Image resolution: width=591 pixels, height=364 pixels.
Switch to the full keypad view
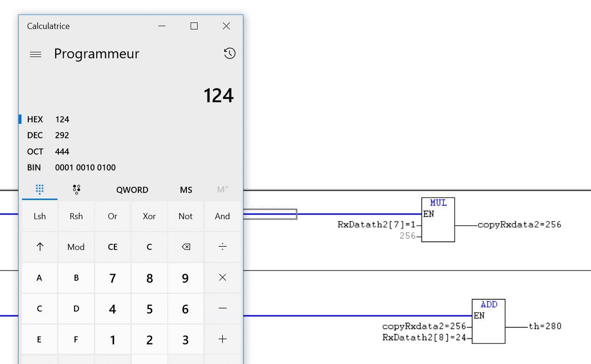(x=40, y=189)
